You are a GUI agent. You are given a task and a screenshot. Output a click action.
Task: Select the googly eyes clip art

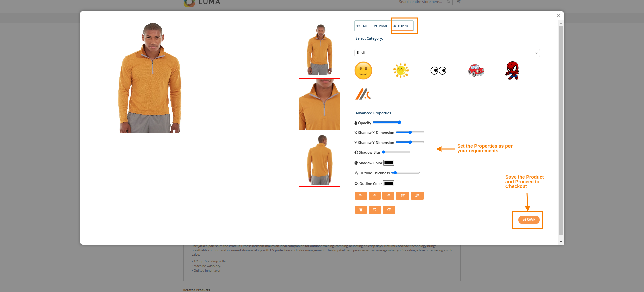[438, 70]
